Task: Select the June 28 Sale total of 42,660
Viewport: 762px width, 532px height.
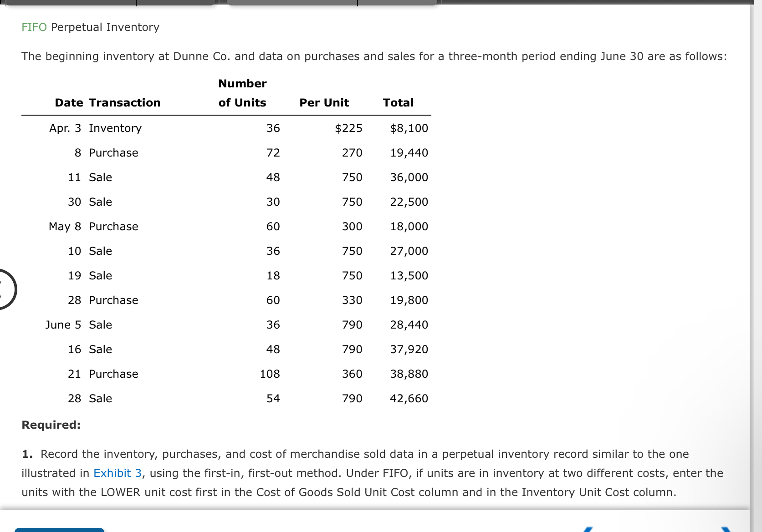Action: pos(409,398)
